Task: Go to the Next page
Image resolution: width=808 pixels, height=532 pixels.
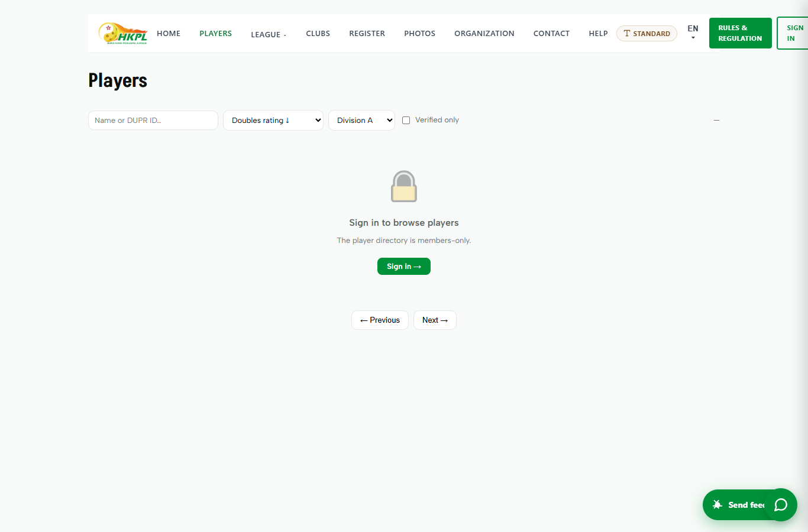Action: pyautogui.click(x=435, y=320)
